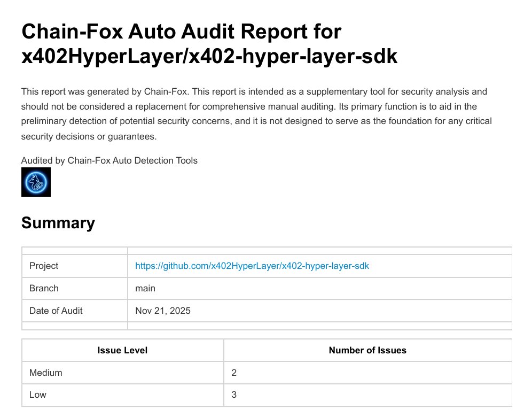Click the 'Audited by Chain-Fox Auto Detection Tools' line
Image resolution: width=532 pixels, height=417 pixels.
109,160
